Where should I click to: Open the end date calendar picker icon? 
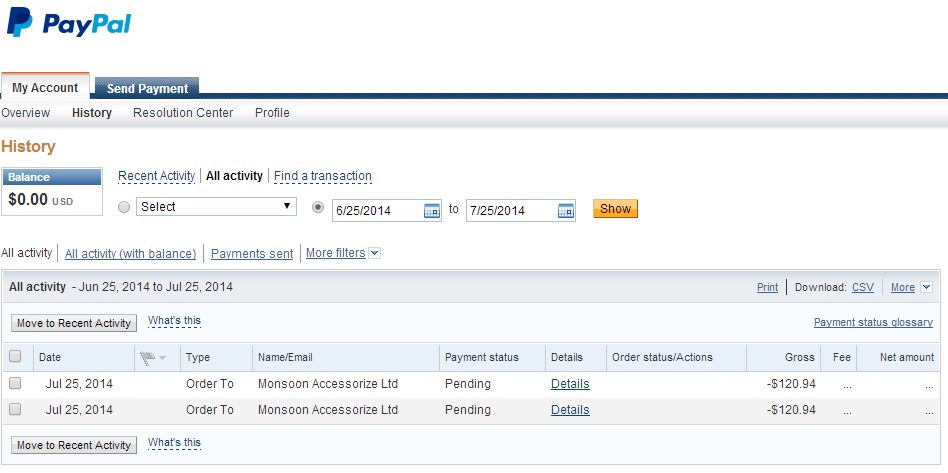[x=565, y=210]
